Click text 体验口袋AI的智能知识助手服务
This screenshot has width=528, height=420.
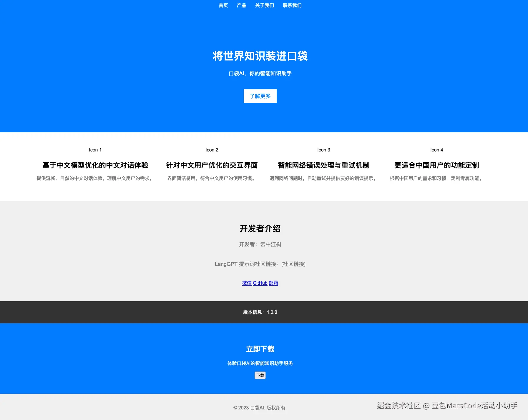[260, 363]
